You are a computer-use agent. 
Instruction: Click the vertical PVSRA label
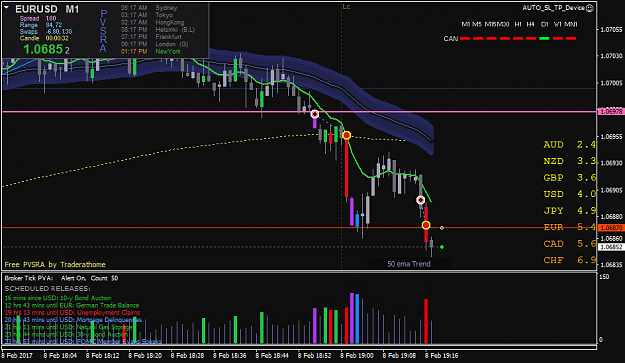pos(103,31)
